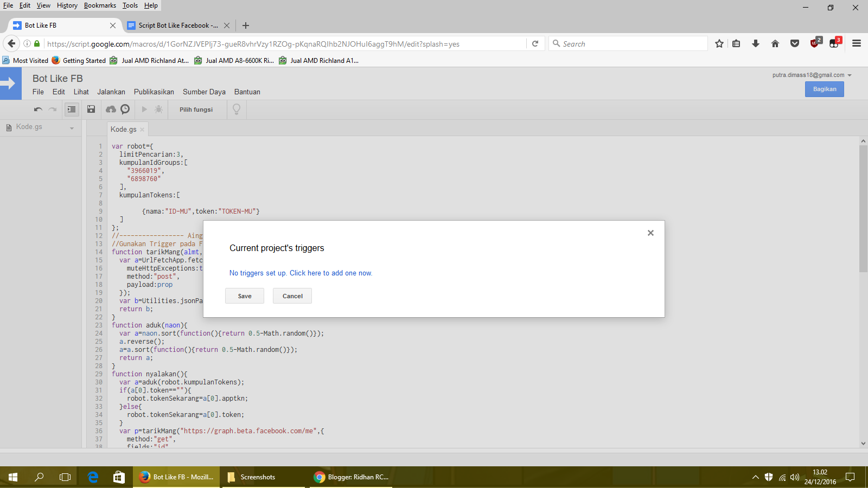868x488 pixels.
Task: Expand the Kode.gs file options arrow
Action: pyautogui.click(x=72, y=128)
